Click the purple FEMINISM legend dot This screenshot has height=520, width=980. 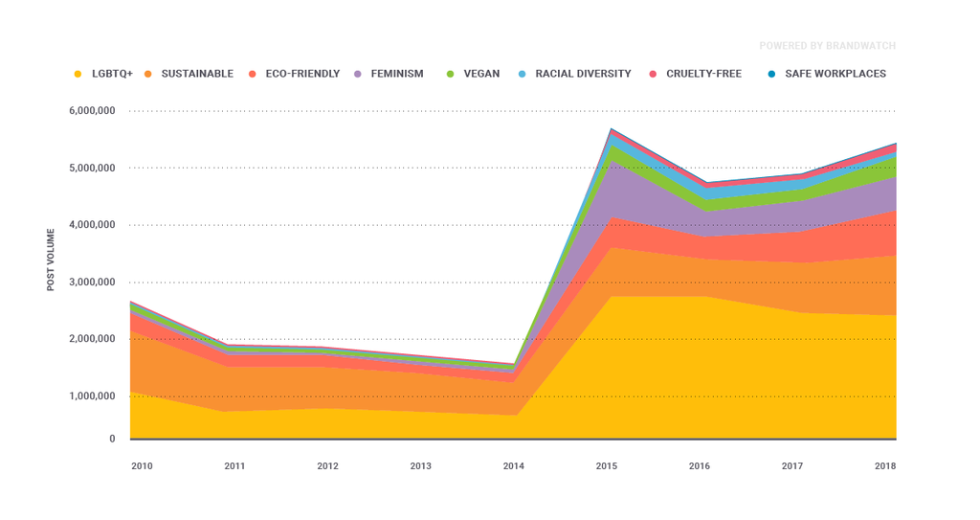[359, 74]
